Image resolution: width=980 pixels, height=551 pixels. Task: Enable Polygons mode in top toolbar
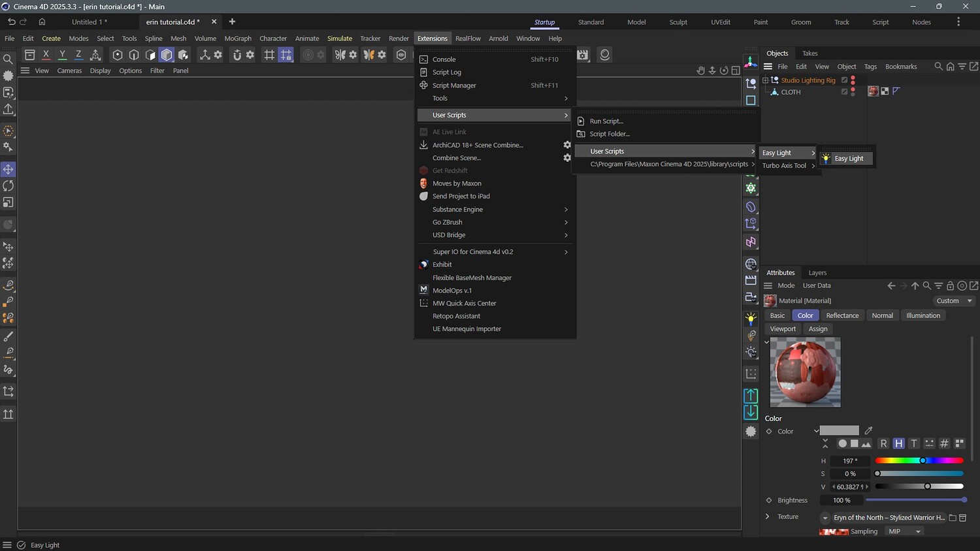pos(150,55)
